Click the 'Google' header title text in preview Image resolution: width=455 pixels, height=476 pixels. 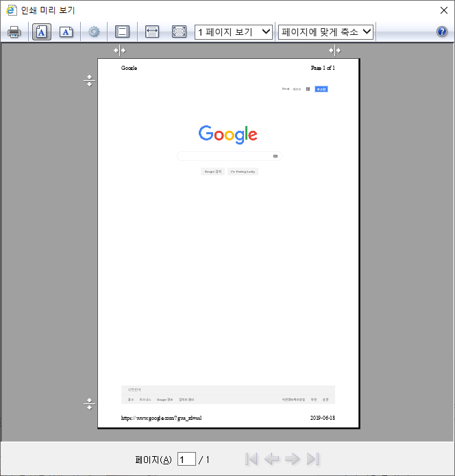129,68
